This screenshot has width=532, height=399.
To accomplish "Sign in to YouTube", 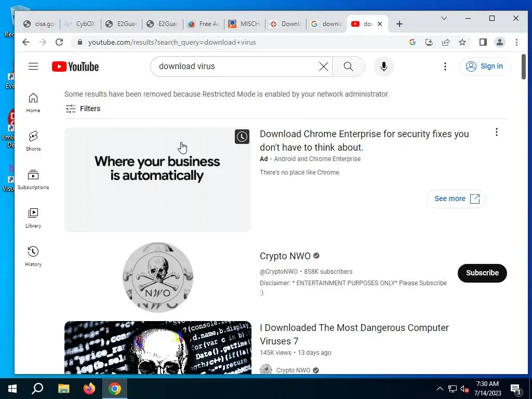I will (x=485, y=66).
